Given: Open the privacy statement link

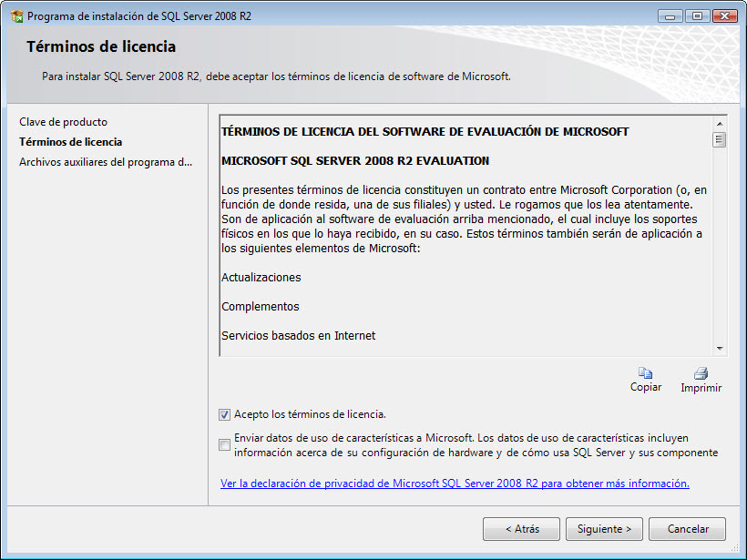Looking at the screenshot, I should pos(455,484).
